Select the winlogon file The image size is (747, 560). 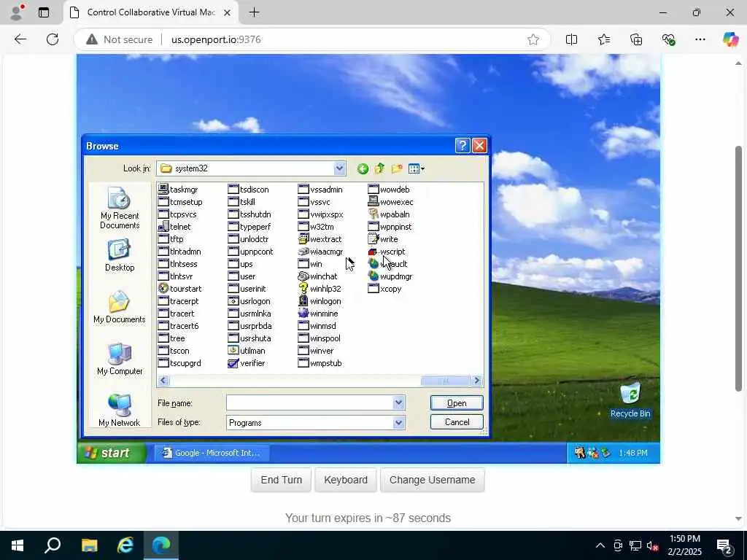click(320, 301)
